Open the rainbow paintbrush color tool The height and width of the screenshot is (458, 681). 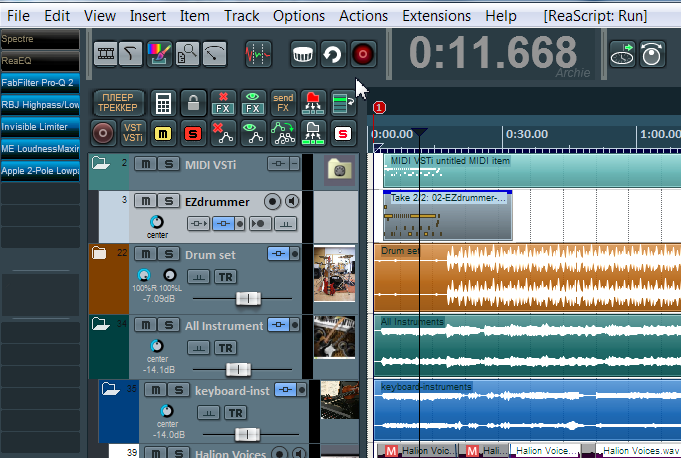pos(159,54)
